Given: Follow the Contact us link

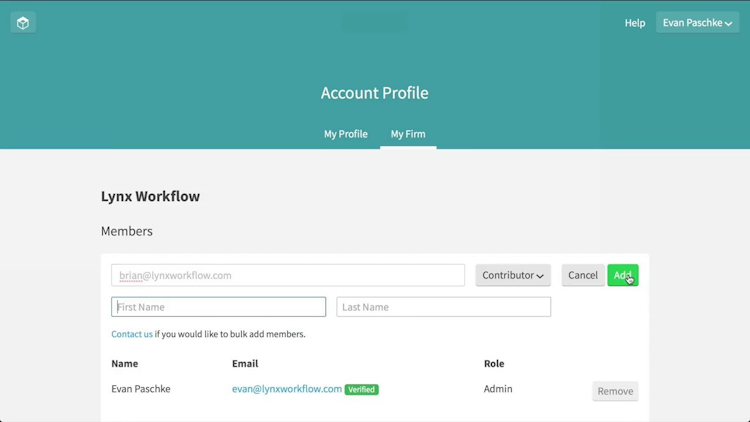Looking at the screenshot, I should (x=132, y=334).
